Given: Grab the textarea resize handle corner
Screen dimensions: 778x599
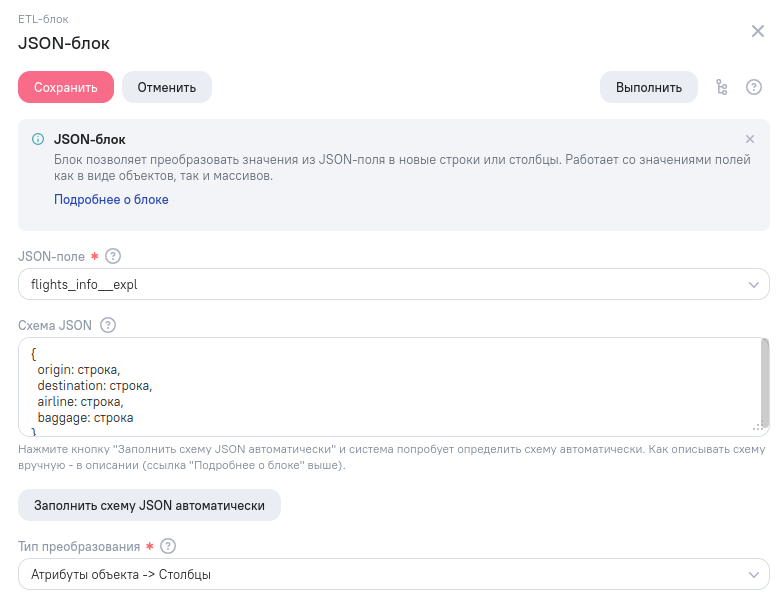Looking at the screenshot, I should point(758,427).
